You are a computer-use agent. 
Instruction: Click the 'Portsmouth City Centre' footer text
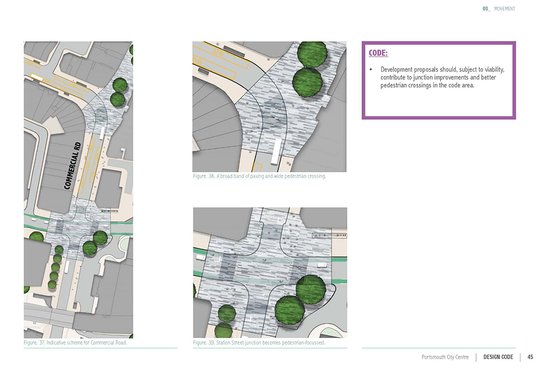(445, 357)
